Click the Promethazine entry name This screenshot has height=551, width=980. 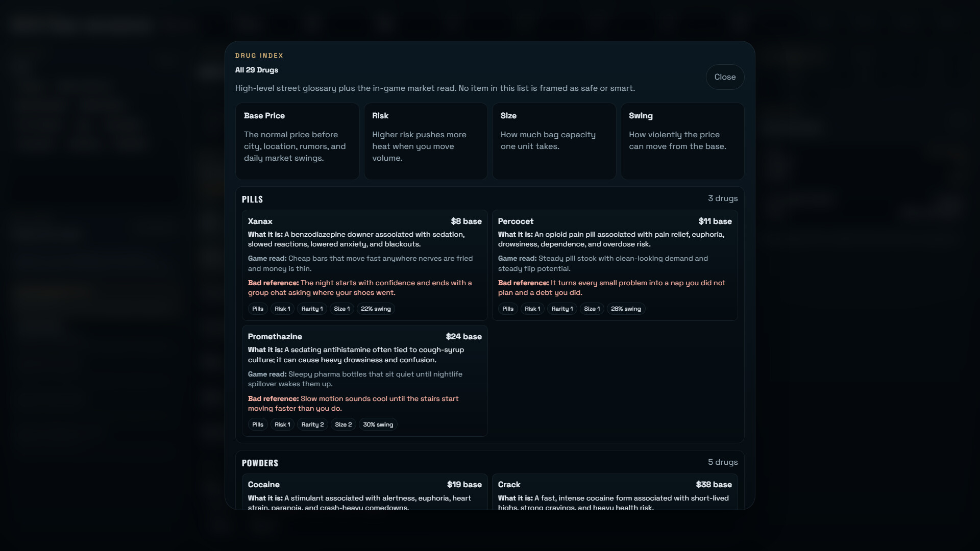[x=275, y=337]
